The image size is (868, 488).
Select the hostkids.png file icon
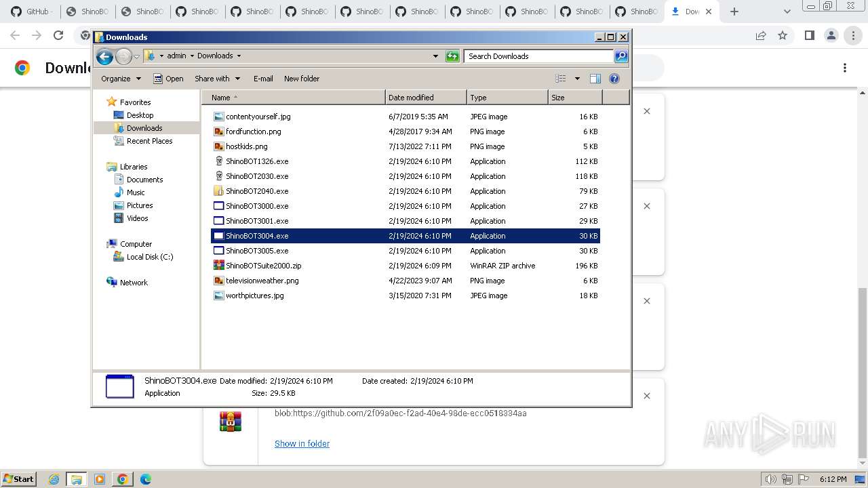coord(218,146)
